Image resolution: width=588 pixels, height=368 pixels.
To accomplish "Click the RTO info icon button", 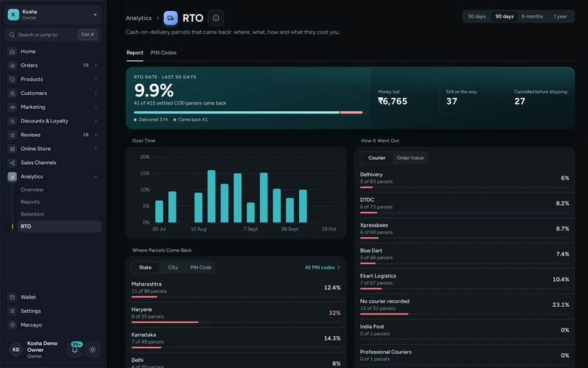I will [216, 18].
